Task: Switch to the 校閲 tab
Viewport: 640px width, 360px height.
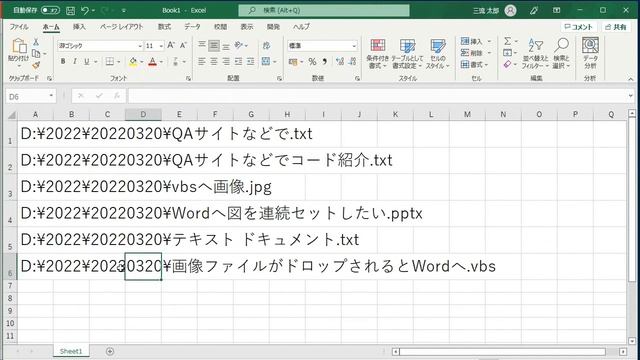Action: 220,27
